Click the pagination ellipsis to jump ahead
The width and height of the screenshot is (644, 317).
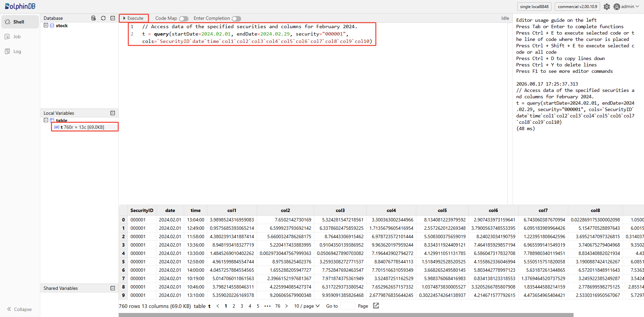tap(267, 306)
